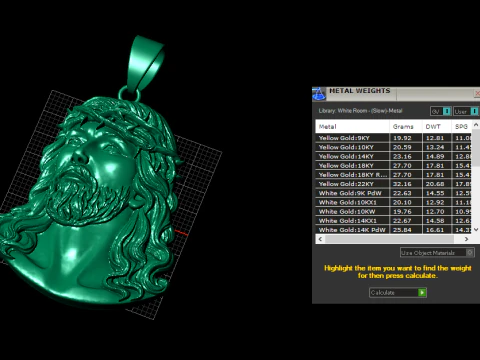Sort table by the DWT column header
Viewport: 480px width, 360px height.
tap(437, 127)
